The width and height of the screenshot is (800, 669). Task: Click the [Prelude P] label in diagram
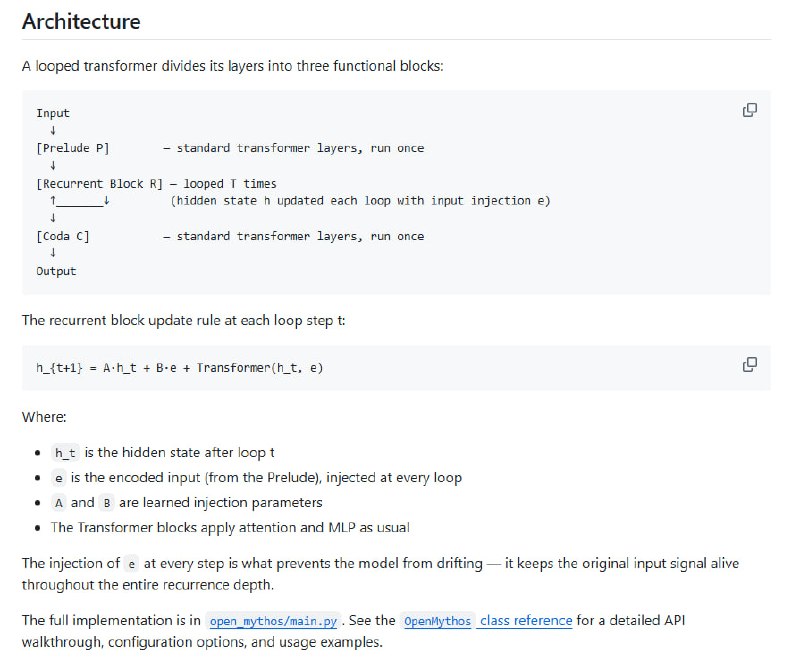tap(72, 148)
